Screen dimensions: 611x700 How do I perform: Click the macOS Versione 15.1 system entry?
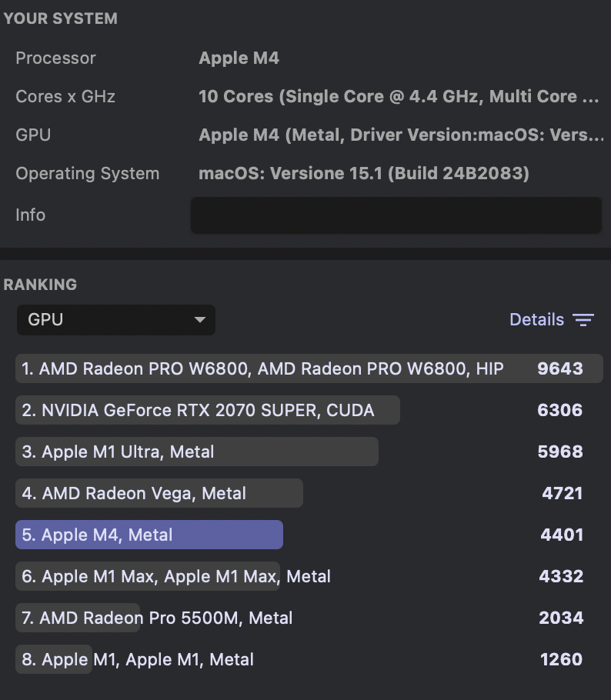tap(364, 173)
